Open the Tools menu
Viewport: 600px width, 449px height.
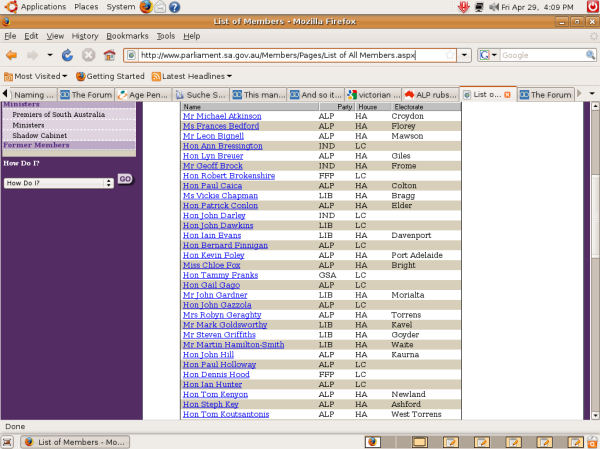click(x=166, y=36)
